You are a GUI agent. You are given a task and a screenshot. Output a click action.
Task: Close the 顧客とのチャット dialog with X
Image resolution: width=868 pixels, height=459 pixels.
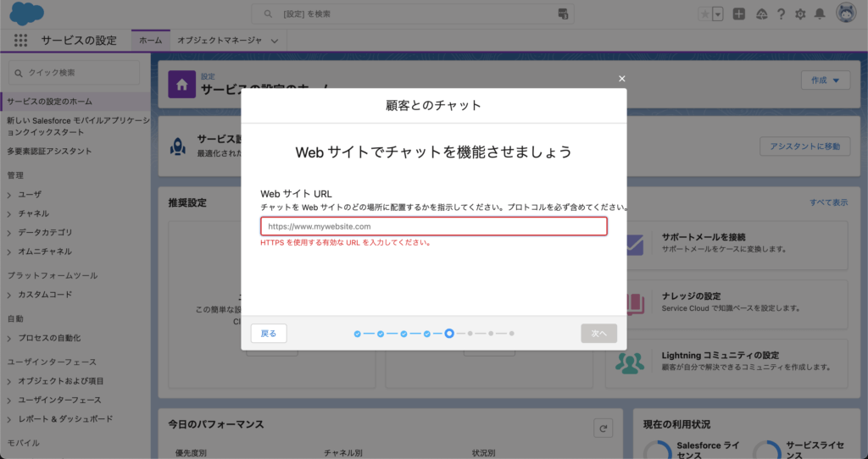tap(621, 79)
